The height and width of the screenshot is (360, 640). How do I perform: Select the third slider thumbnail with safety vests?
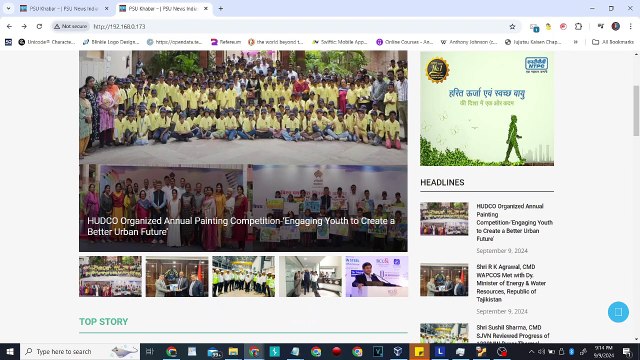tap(244, 276)
